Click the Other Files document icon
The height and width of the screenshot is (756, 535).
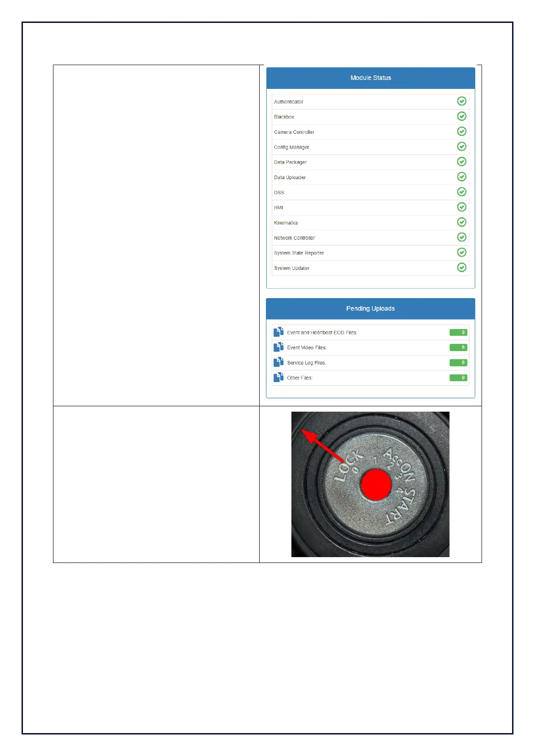[279, 377]
